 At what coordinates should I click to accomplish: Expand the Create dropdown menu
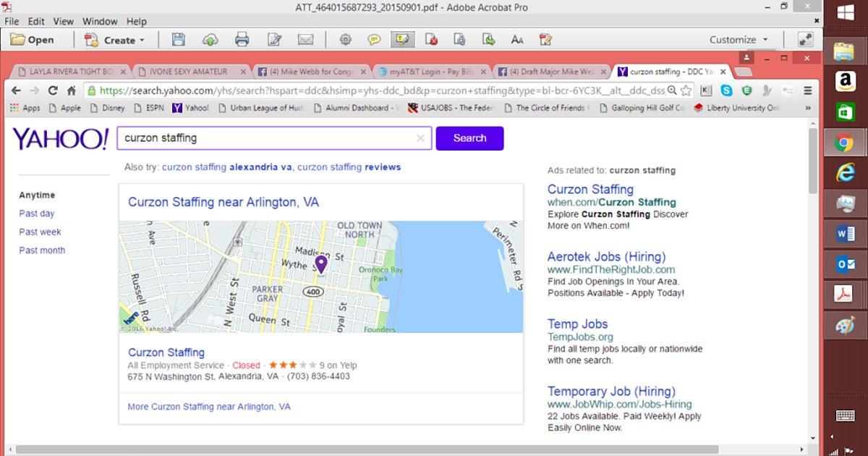pos(116,40)
